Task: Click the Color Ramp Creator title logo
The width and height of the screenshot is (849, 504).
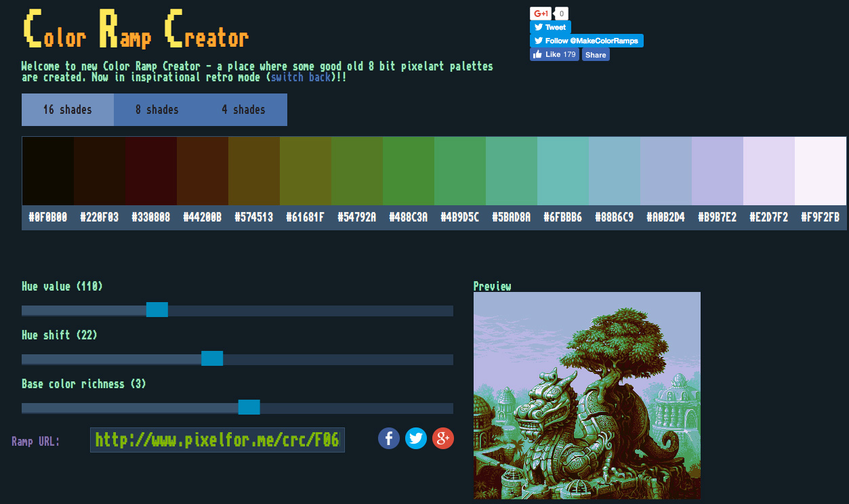Action: [136, 30]
